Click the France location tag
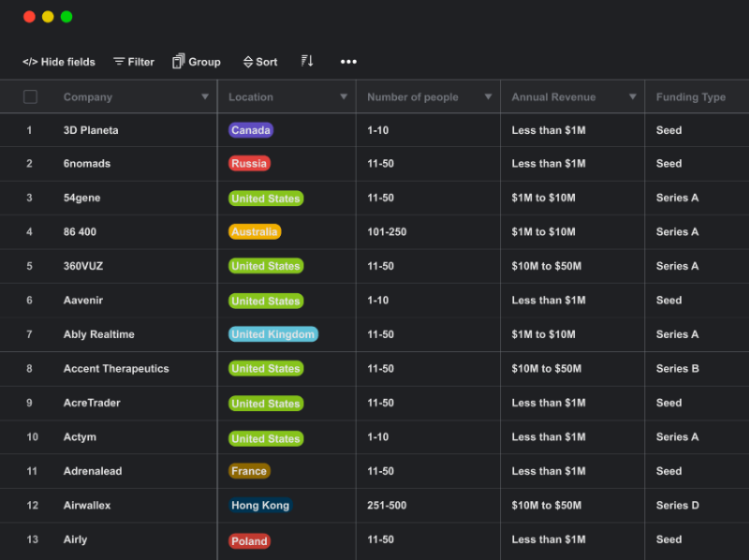The width and height of the screenshot is (749, 560). pyautogui.click(x=249, y=471)
